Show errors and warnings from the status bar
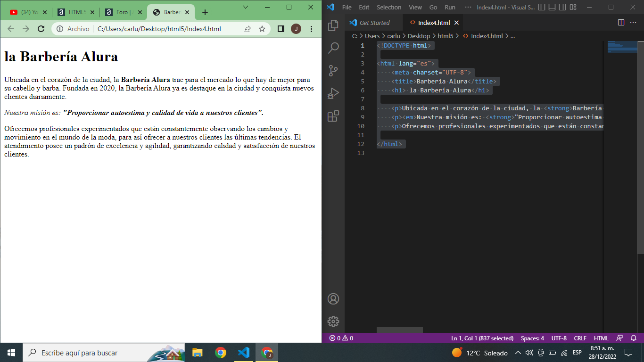644x362 pixels. click(x=341, y=338)
